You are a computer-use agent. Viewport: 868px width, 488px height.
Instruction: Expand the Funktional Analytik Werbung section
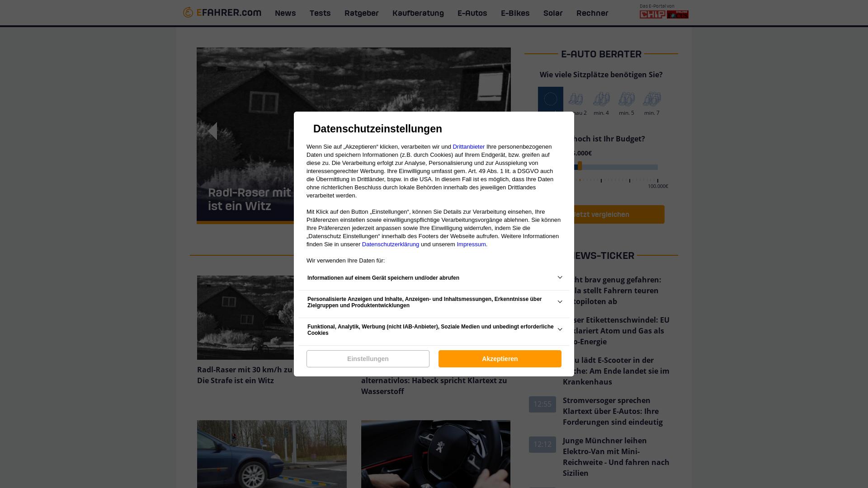pyautogui.click(x=559, y=329)
